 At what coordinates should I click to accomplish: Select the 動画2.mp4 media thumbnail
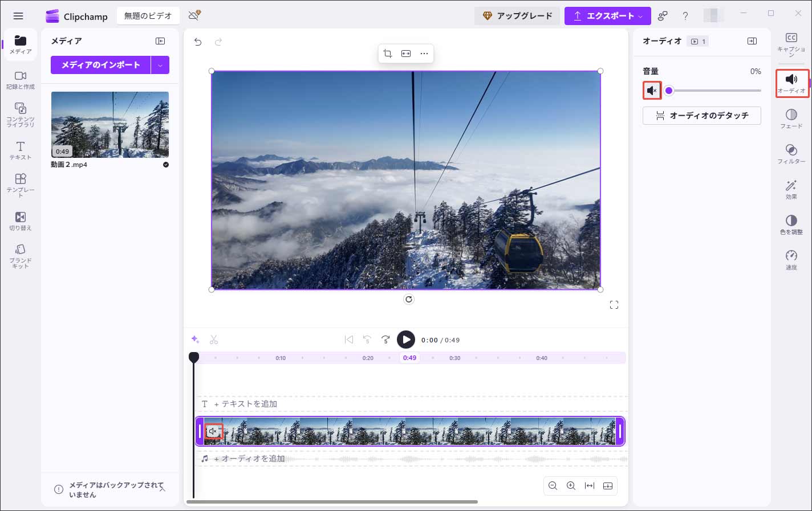[x=109, y=125]
